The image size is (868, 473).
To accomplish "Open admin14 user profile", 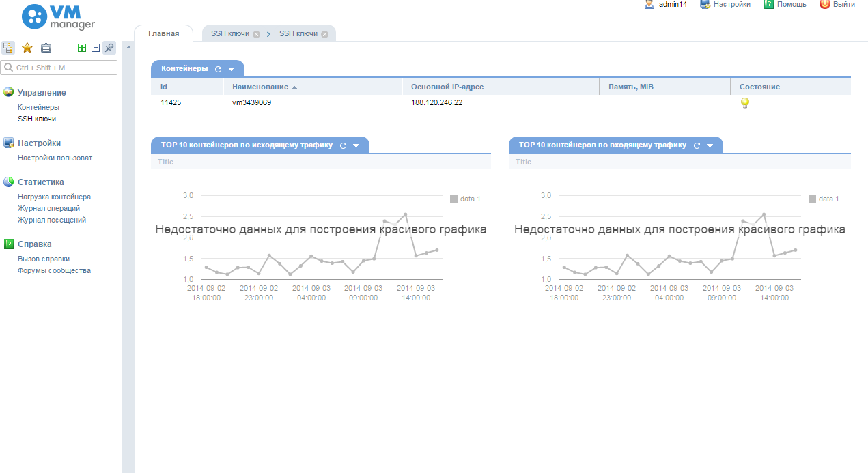I will click(673, 4).
